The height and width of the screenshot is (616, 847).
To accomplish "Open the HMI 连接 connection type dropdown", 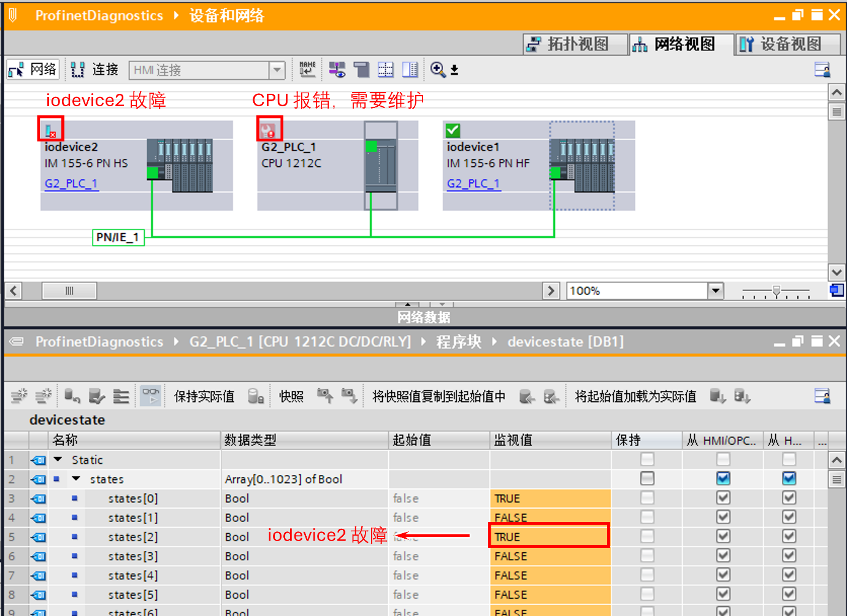I will (277, 69).
